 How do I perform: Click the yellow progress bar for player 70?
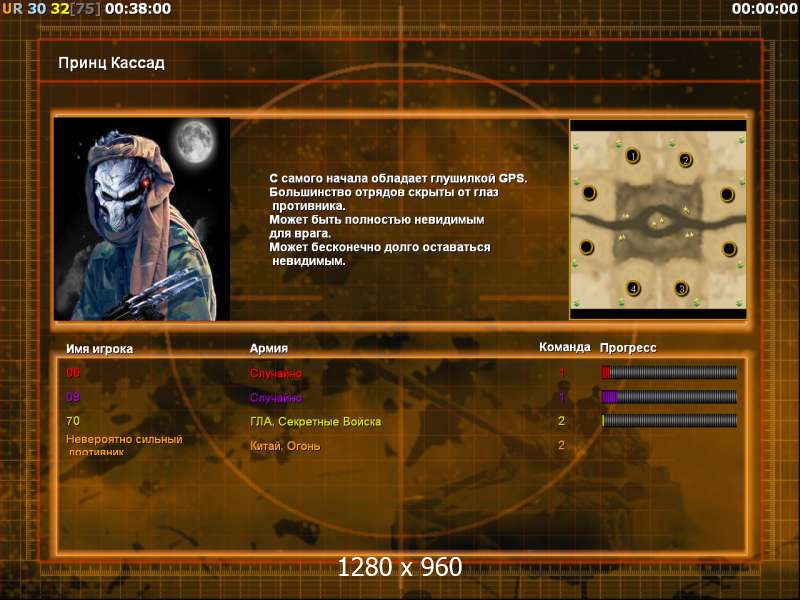pos(669,420)
